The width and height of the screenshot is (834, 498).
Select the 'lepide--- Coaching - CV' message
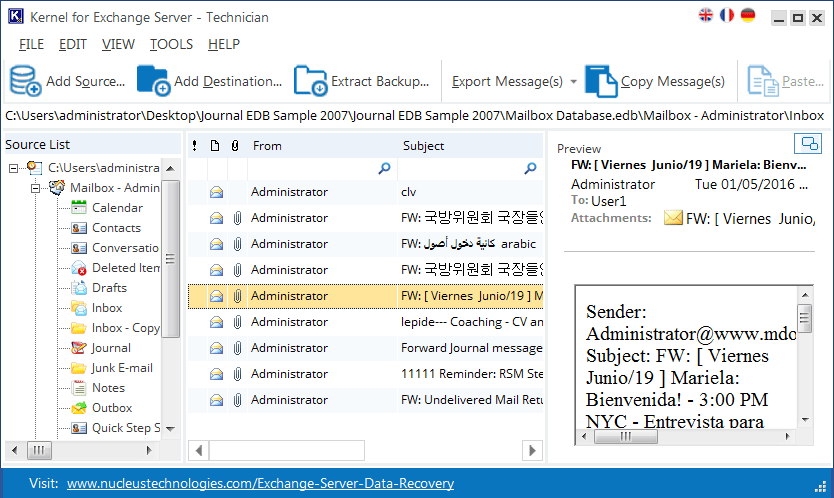coord(366,322)
